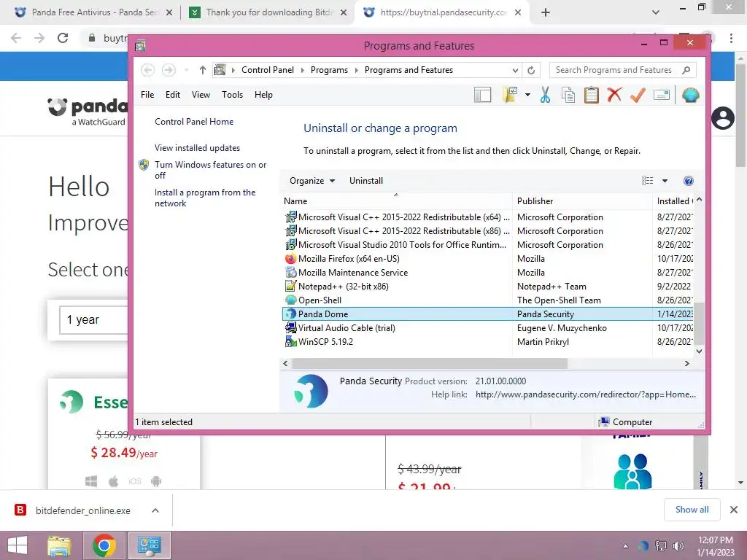Click the volume speaker tray icon
747x560 pixels.
tap(678, 546)
